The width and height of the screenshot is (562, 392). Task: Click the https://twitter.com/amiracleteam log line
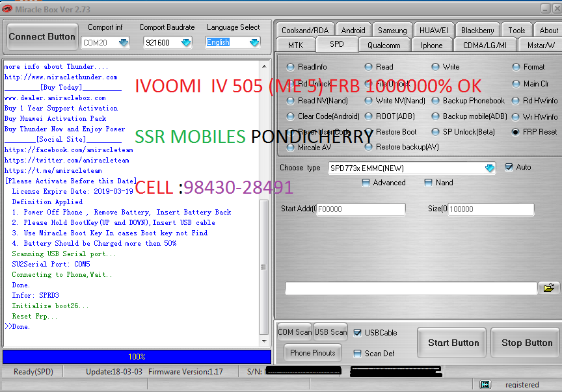coord(66,160)
